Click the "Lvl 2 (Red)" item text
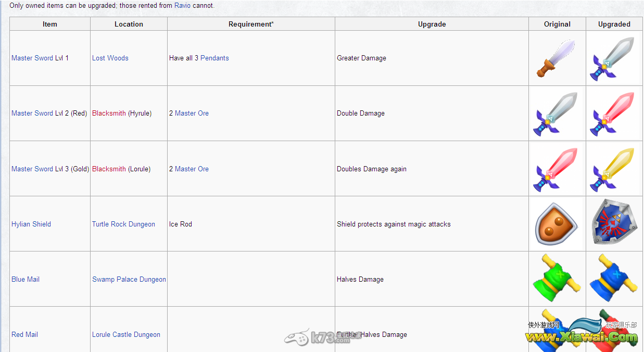644x352 pixels. point(71,114)
